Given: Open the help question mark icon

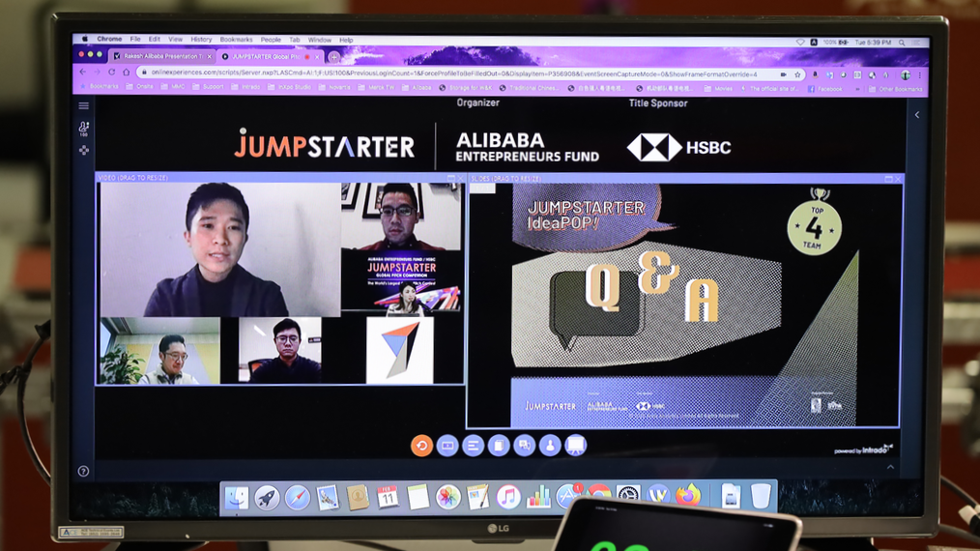Looking at the screenshot, I should click(83, 471).
